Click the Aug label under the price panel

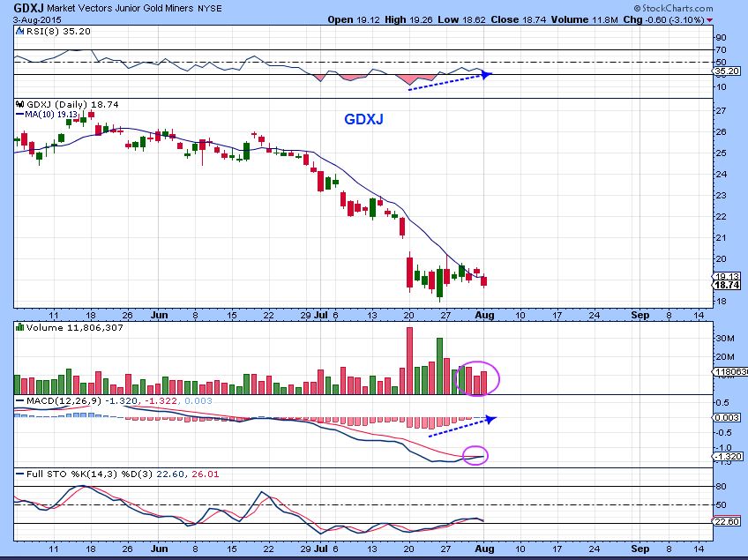[484, 315]
